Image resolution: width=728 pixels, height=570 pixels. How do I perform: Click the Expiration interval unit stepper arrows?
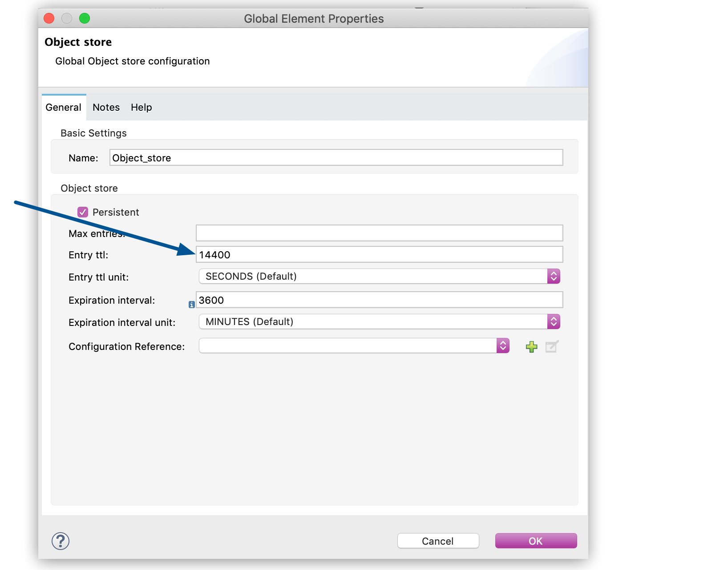[x=553, y=321]
